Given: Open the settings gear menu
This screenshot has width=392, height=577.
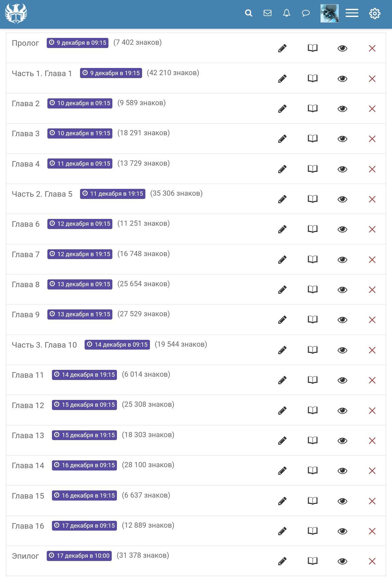Looking at the screenshot, I should point(375,13).
